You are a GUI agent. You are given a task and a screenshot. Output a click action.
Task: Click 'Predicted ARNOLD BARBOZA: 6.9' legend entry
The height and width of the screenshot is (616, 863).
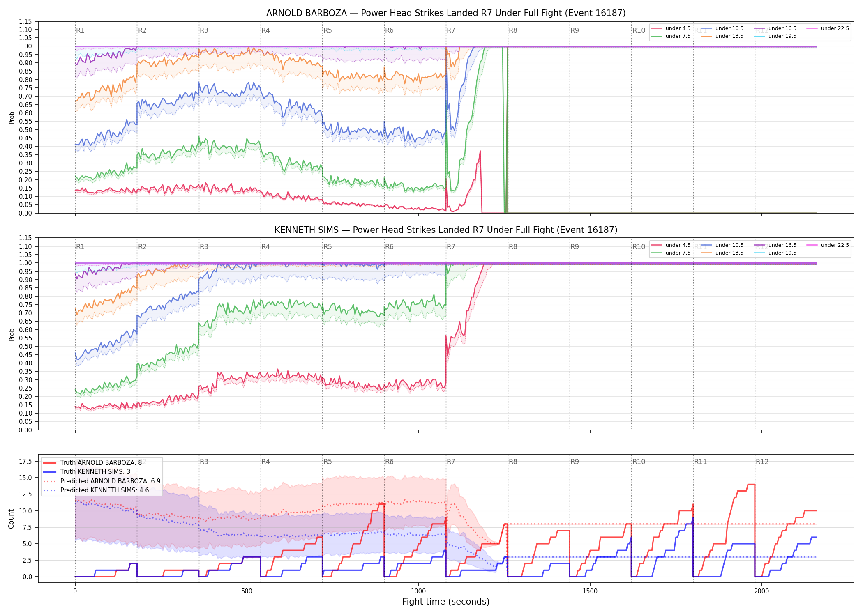(x=102, y=481)
